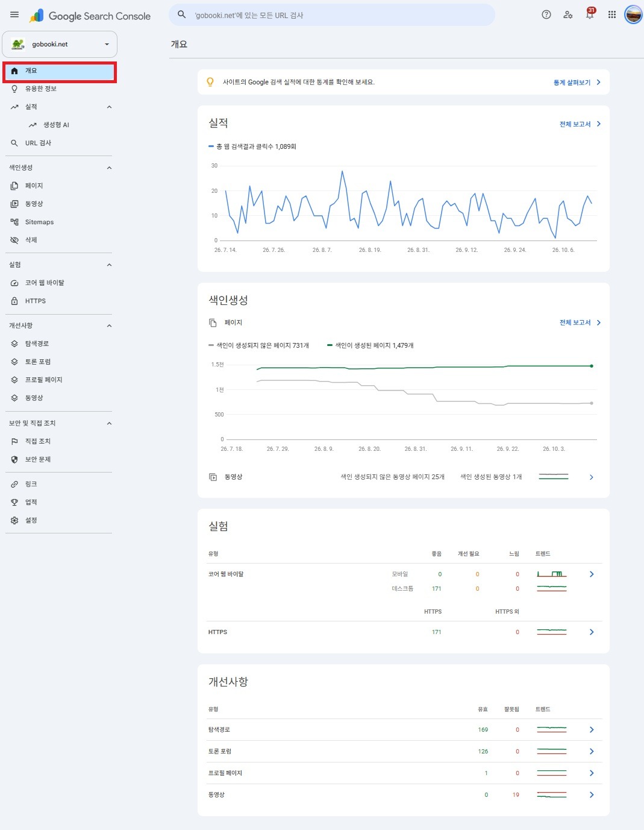Screen dimensions: 644x830
Task: Open 동영상 improvements row detail arrow
Action: point(592,795)
